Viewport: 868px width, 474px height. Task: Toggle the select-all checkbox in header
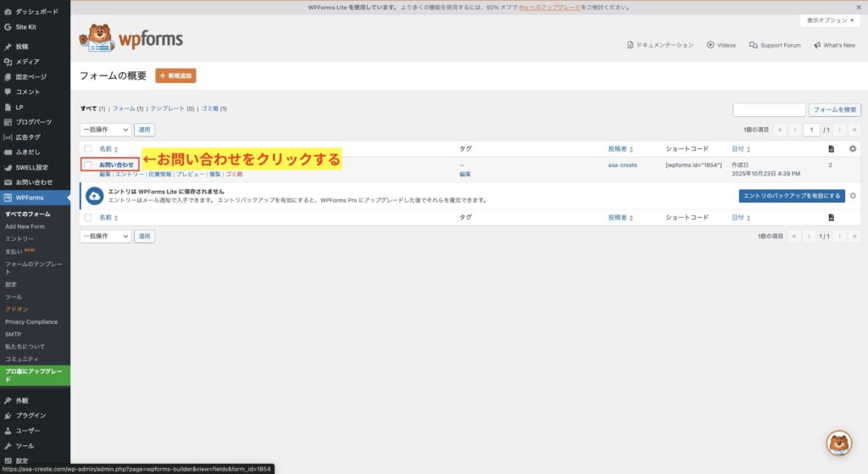pos(87,148)
